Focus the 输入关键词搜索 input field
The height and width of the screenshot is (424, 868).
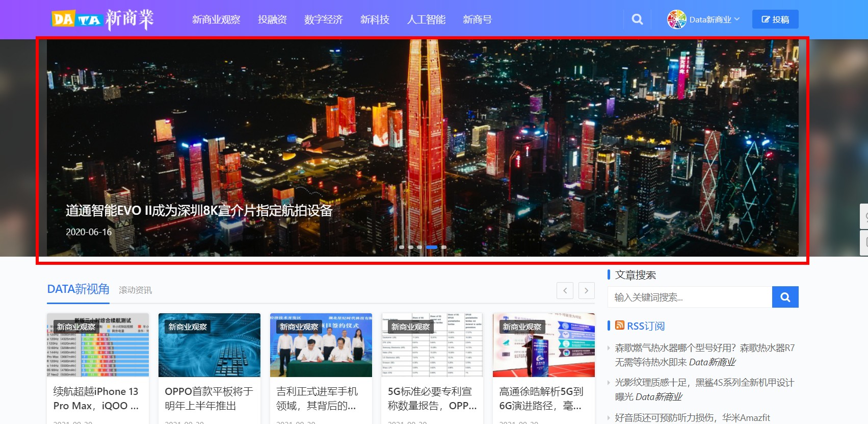(x=690, y=297)
